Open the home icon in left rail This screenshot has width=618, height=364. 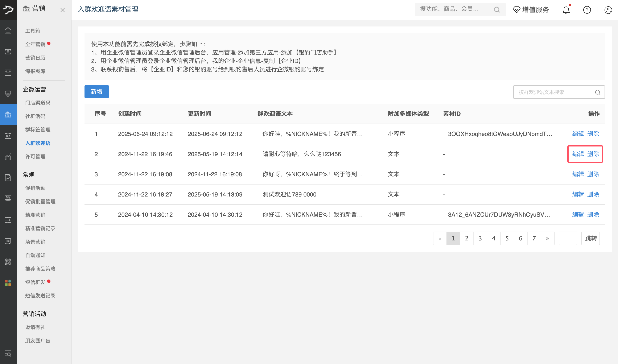[x=8, y=31]
